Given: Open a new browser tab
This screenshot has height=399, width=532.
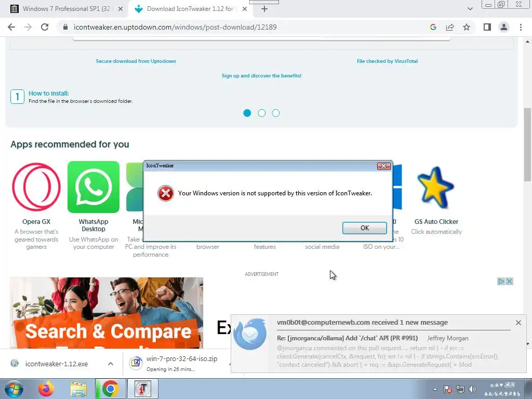Looking at the screenshot, I should 264,9.
